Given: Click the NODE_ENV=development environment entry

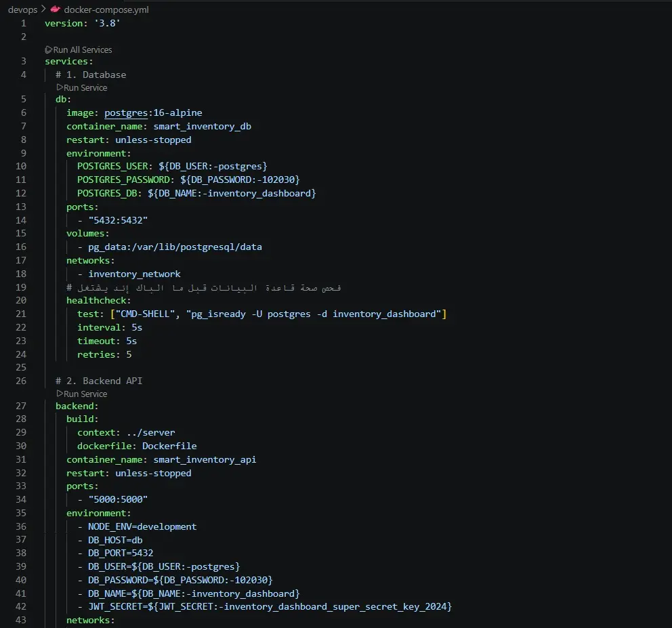Looking at the screenshot, I should pyautogui.click(x=142, y=526).
